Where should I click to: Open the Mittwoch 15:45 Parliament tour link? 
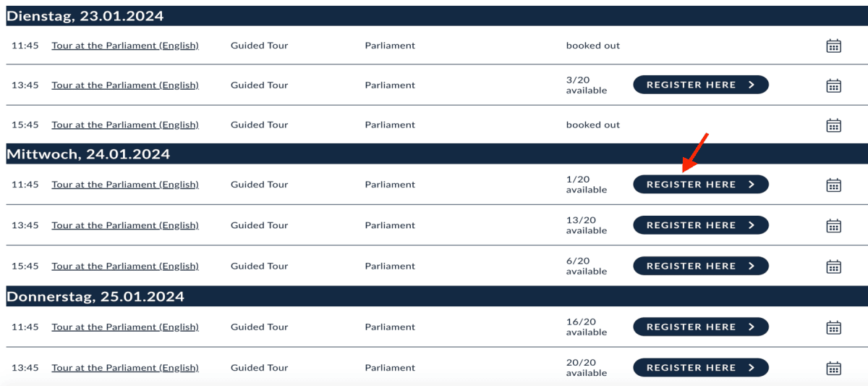pos(125,266)
